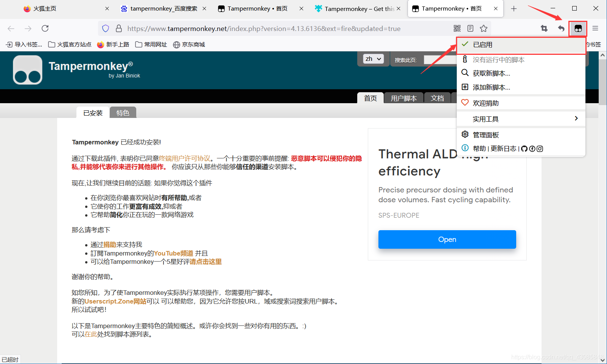Click the undo arrow toolbar icon

click(561, 28)
